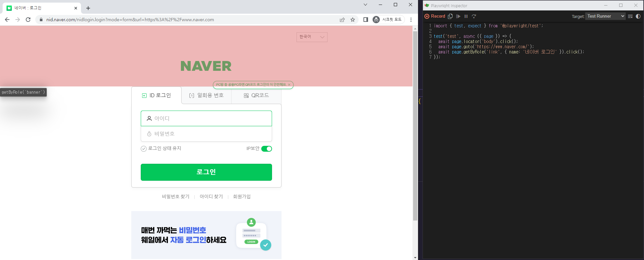Open Chrome three-dot menu
Viewport: 644px width, 260px height.
click(x=411, y=20)
